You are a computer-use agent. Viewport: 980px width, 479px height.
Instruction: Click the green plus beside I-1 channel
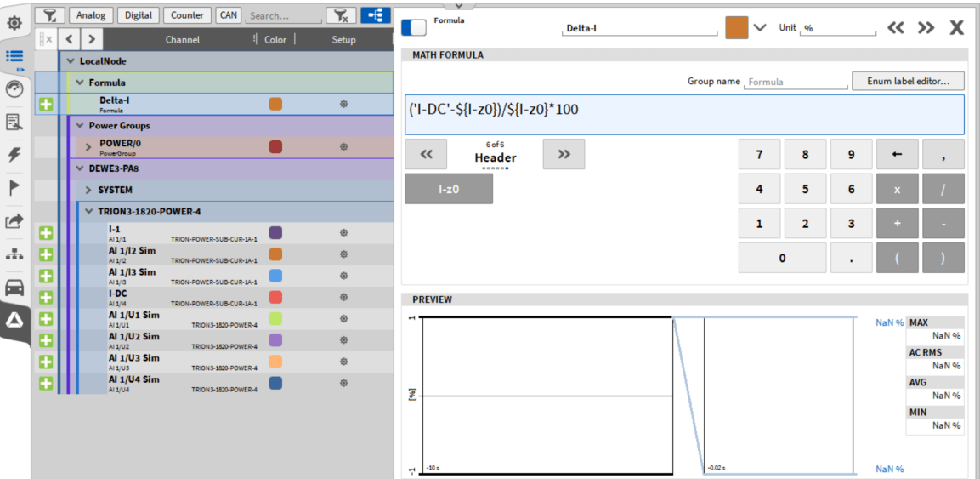[x=46, y=233]
